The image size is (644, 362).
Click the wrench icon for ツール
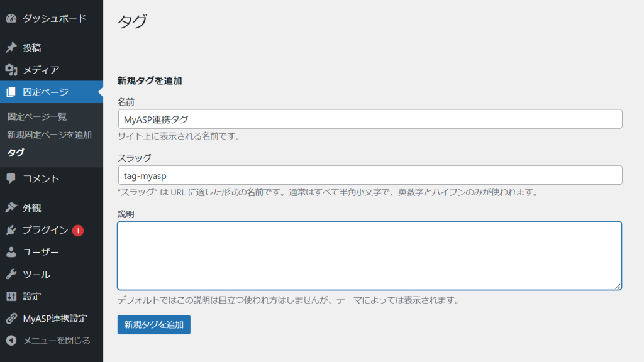11,275
